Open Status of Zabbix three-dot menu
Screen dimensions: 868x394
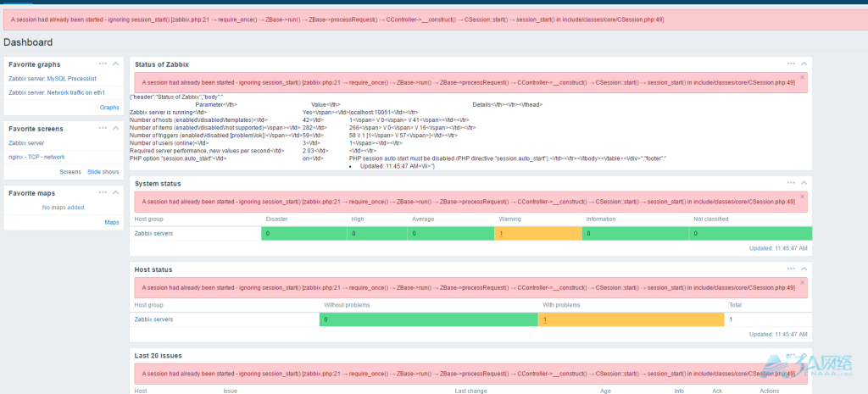[x=790, y=64]
